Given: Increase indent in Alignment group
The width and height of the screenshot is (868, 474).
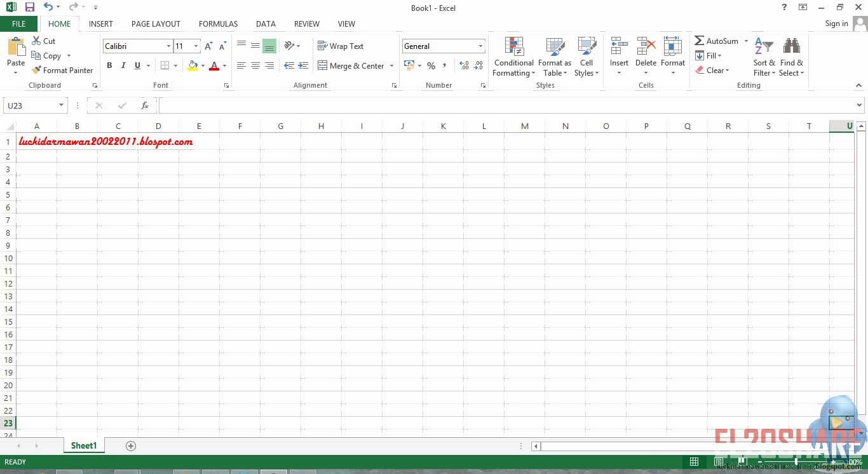Looking at the screenshot, I should pos(303,65).
